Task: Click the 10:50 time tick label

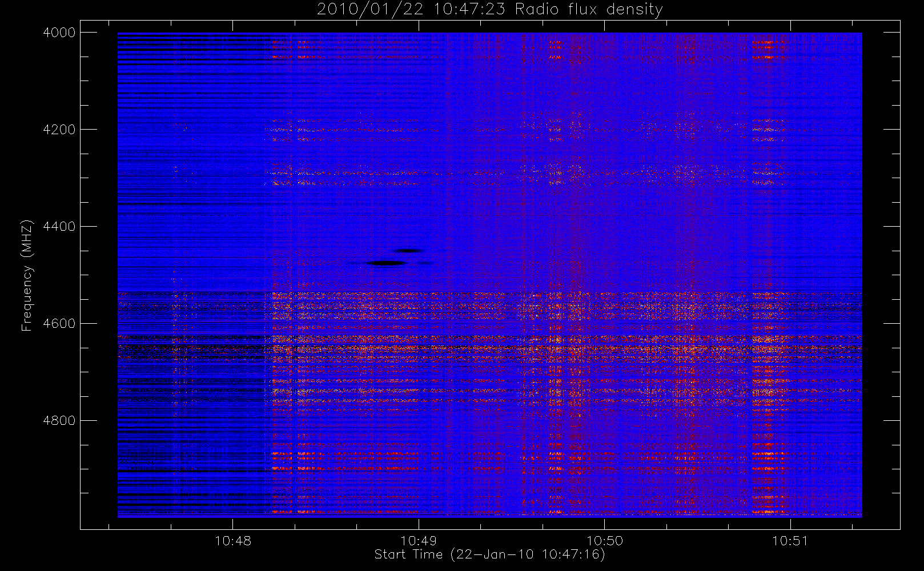Action: [605, 541]
